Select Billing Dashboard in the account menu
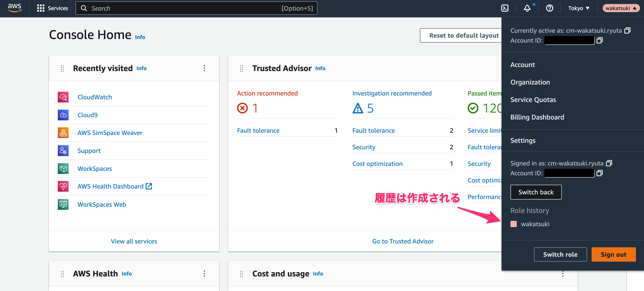The image size is (644, 291). coord(537,117)
